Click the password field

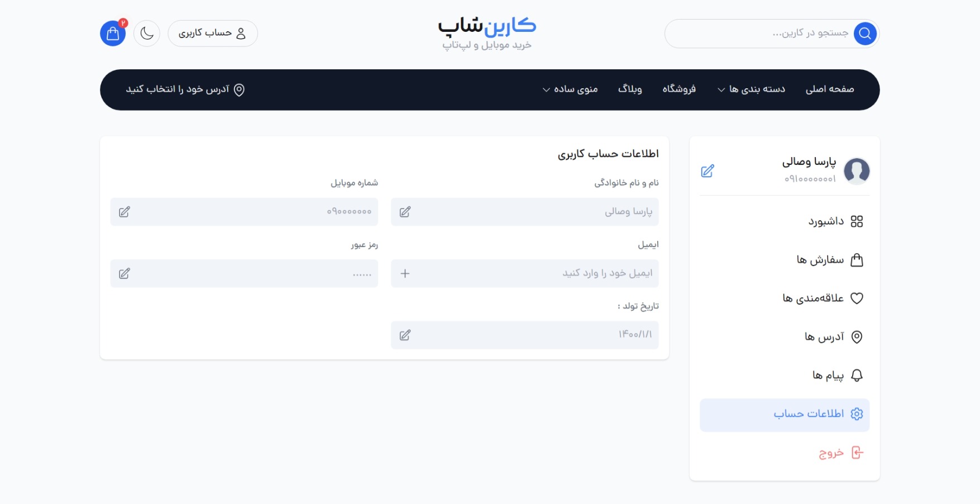(244, 273)
